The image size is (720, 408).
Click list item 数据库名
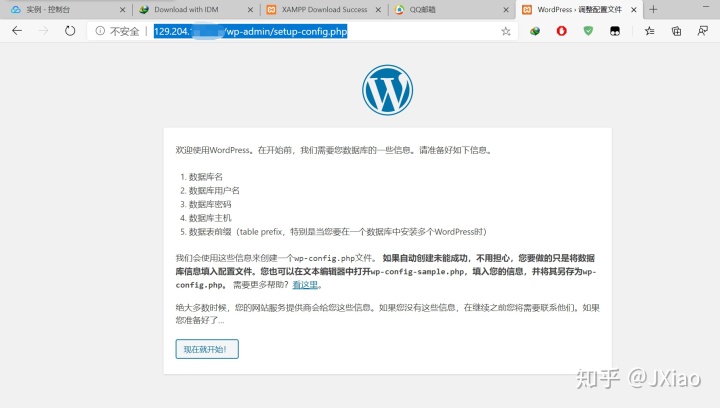point(206,177)
